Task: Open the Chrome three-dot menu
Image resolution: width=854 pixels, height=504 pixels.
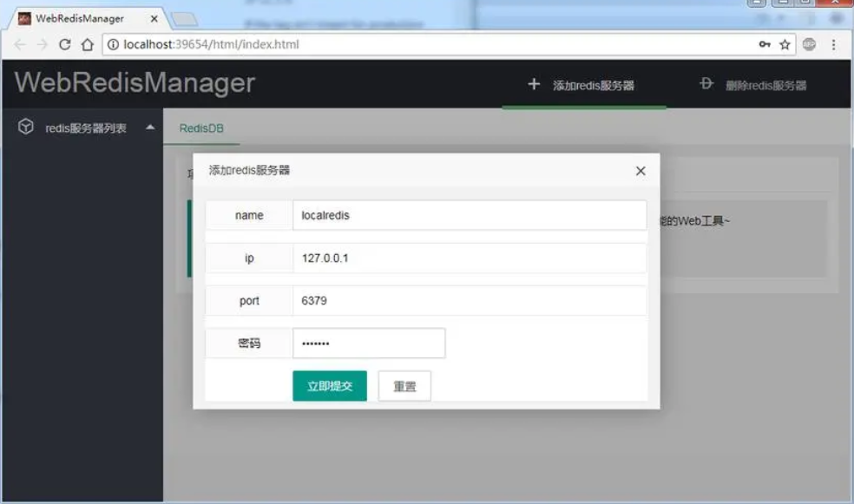Action: click(833, 44)
